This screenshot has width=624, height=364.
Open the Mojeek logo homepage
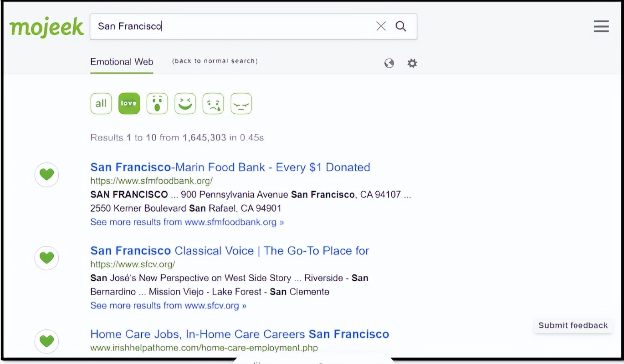[x=46, y=27]
